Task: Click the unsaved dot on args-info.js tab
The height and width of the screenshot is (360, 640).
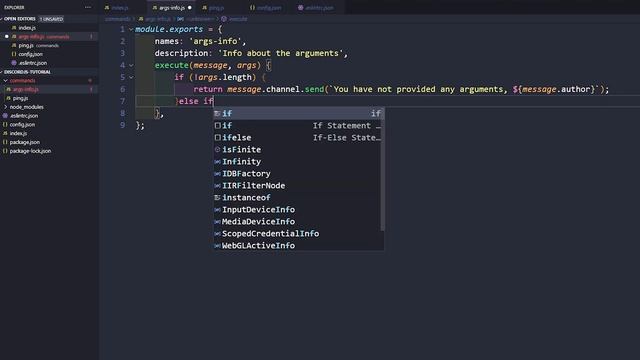Action: (x=190, y=8)
